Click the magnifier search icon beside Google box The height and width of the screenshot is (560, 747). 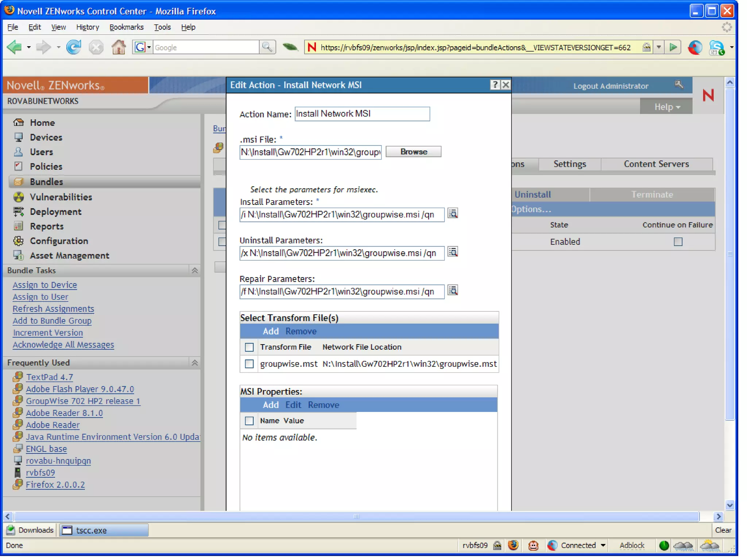coord(267,47)
